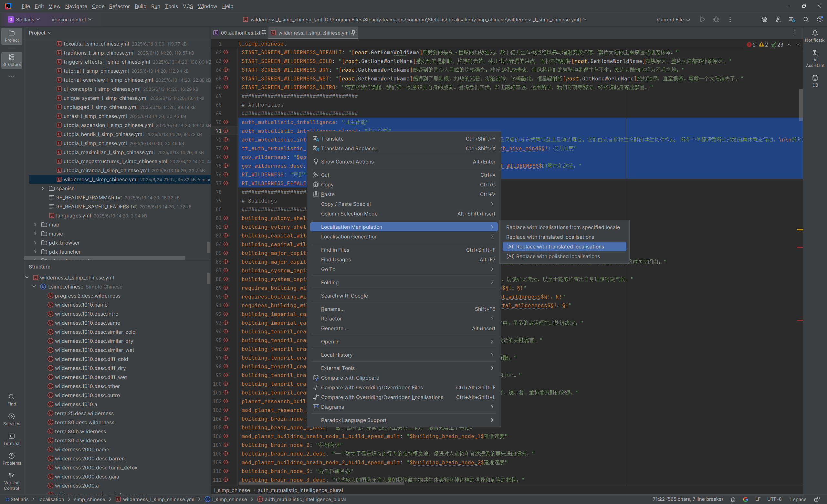Click the gutter icon on line 70

[x=226, y=122]
